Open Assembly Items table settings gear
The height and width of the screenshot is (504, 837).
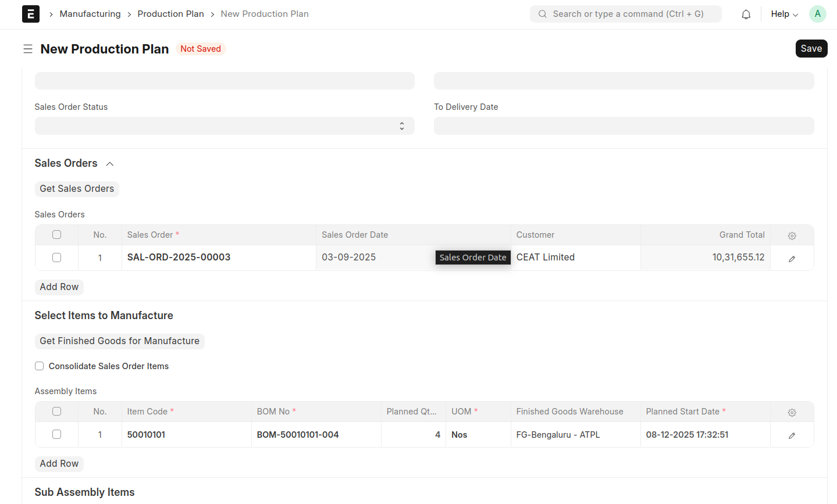pyautogui.click(x=792, y=412)
